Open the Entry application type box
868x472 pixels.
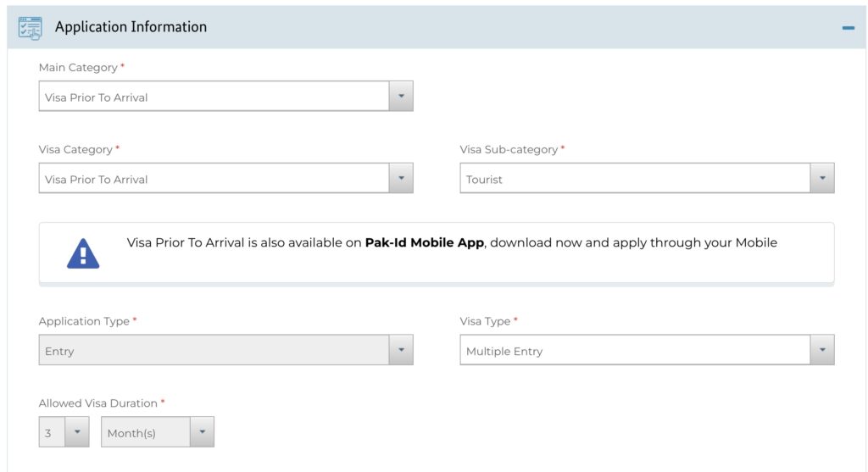(x=214, y=350)
